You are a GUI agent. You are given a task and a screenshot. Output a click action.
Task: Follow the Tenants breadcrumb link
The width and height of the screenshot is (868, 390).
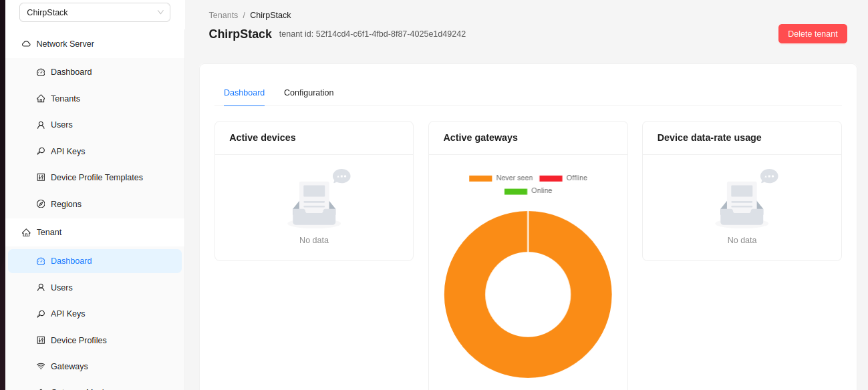coord(223,15)
